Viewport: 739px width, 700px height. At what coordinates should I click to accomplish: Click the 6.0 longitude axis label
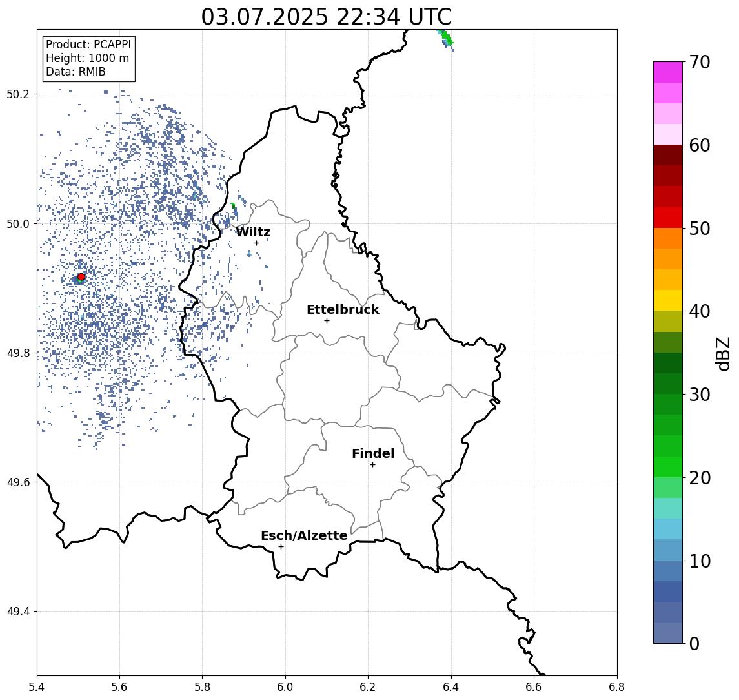click(x=286, y=687)
